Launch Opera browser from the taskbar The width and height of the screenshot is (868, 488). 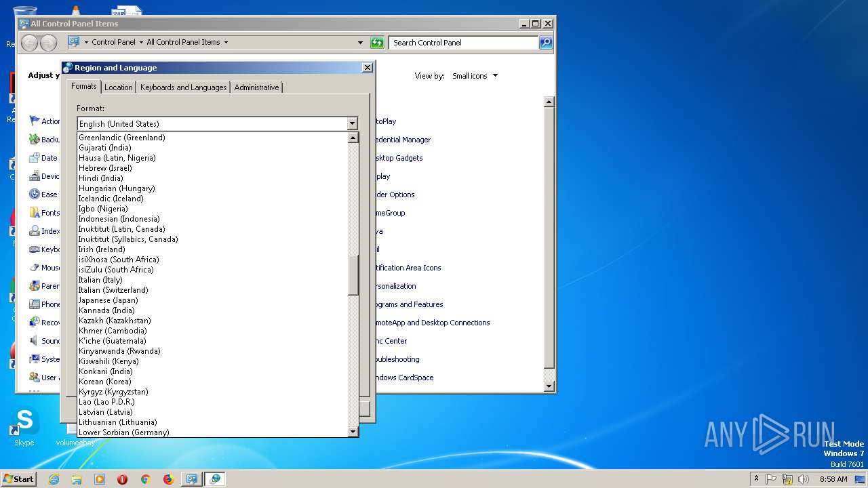pos(123,479)
